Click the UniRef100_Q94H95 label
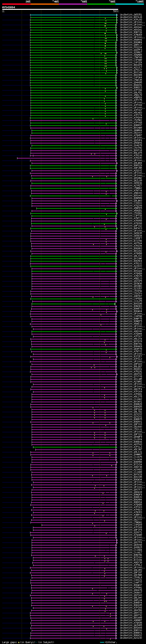The height and width of the screenshot is (644, 146). pyautogui.click(x=131, y=82)
